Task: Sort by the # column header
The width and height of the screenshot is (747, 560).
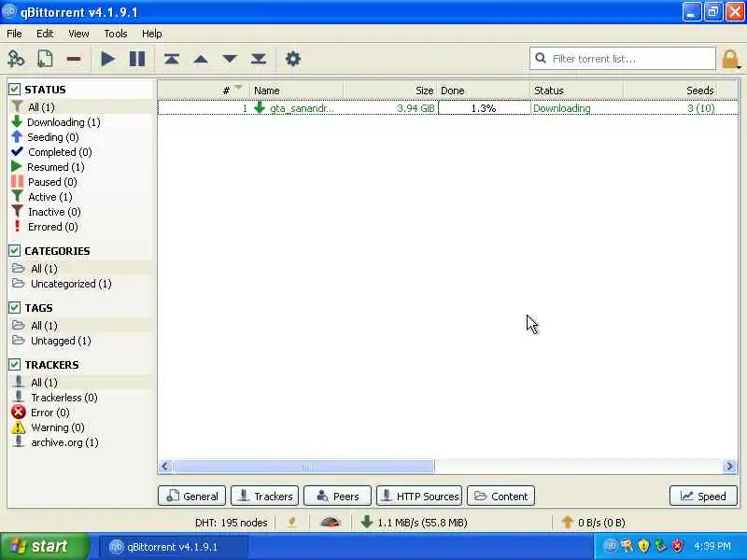Action: click(204, 90)
